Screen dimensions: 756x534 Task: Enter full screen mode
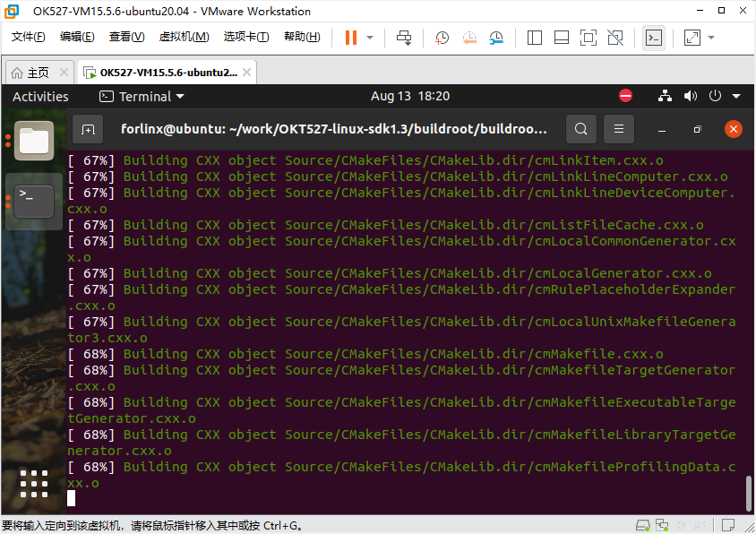588,38
